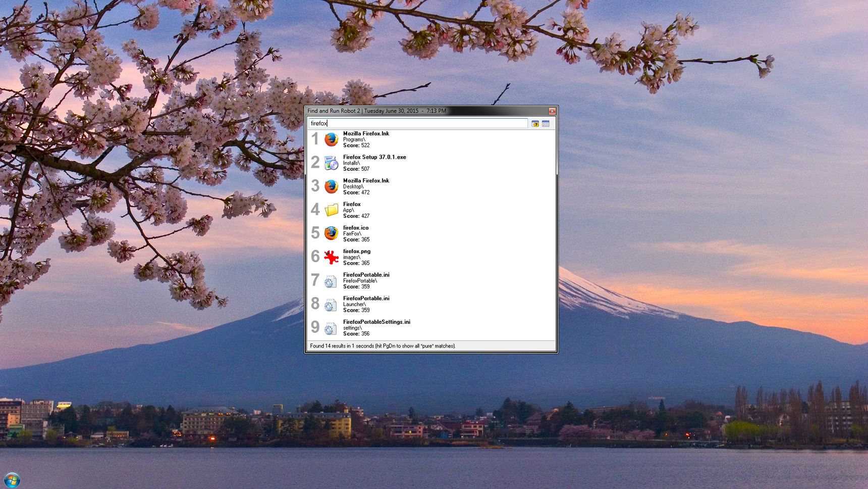868x489 pixels.
Task: Click the "Found 14 results" status bar
Action: point(431,346)
